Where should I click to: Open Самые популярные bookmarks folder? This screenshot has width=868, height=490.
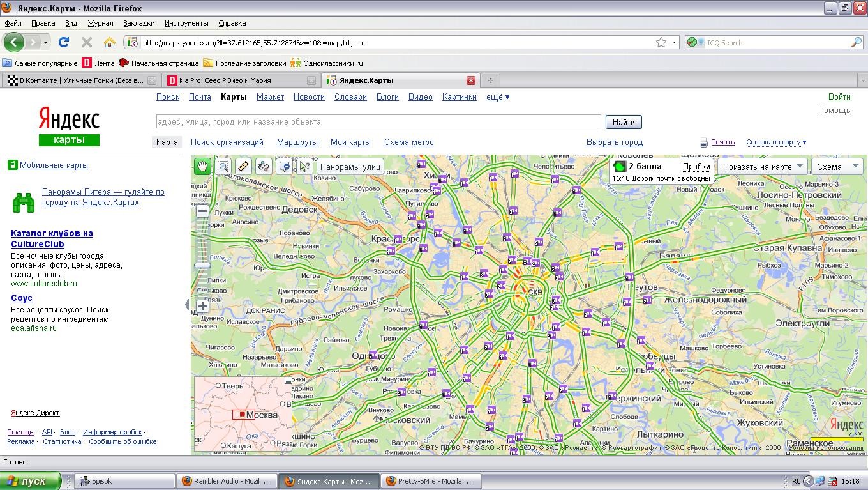coord(40,63)
